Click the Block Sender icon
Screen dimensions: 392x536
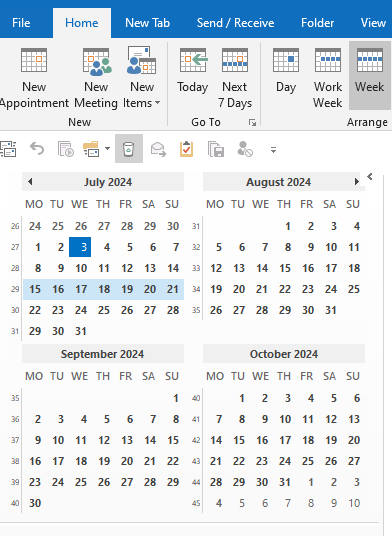pos(245,149)
